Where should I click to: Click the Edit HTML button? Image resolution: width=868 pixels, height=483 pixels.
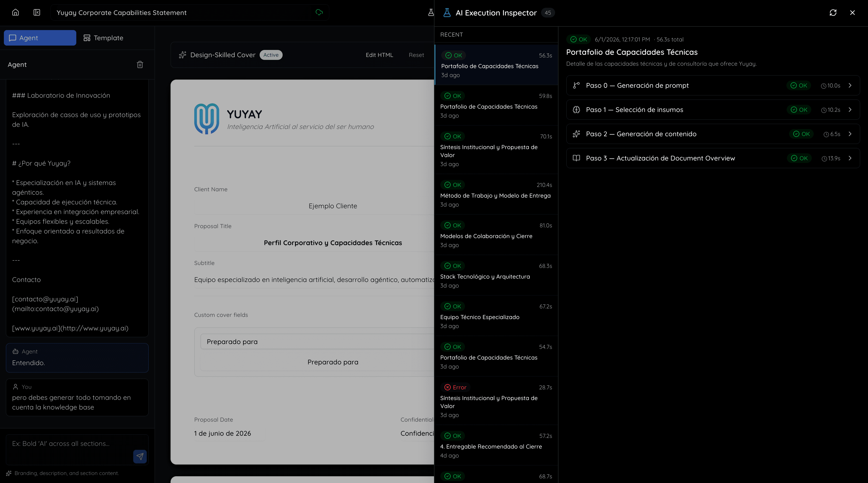(380, 55)
